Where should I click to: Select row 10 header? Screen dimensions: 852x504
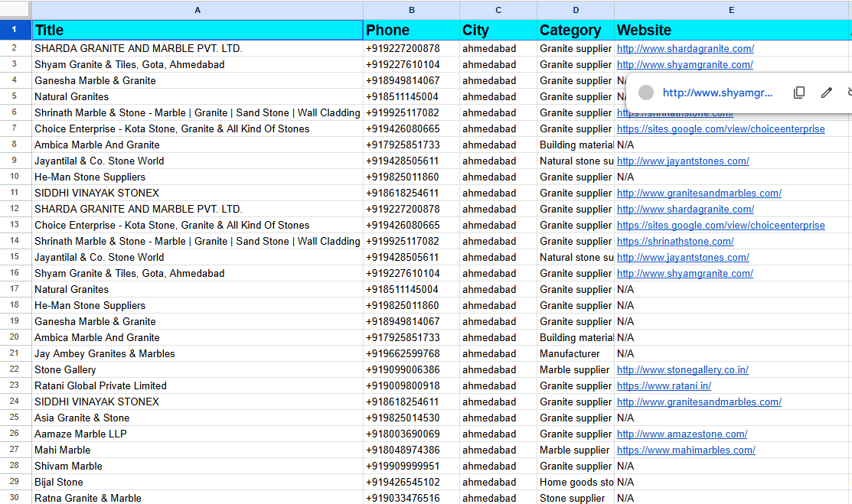pos(15,177)
